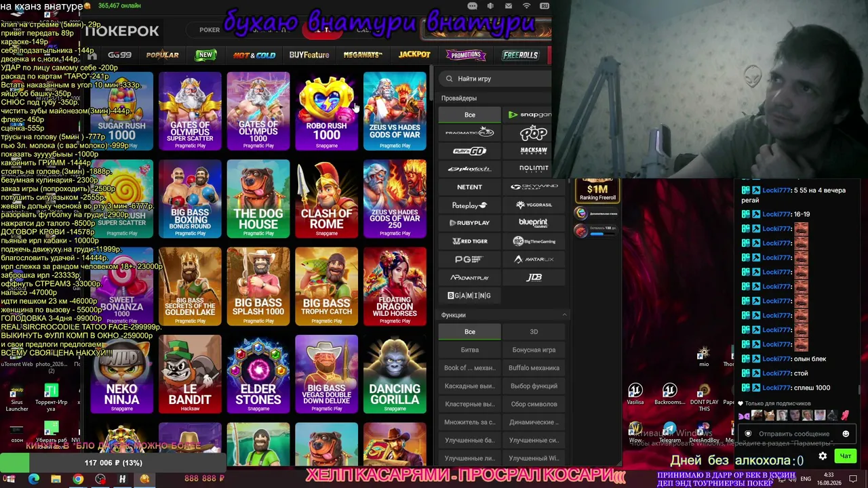Filter by the JDB provider logo
The width and height of the screenshot is (868, 488).
pos(533,277)
